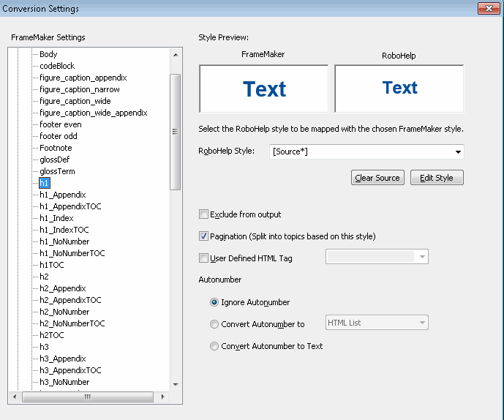Select the h2 style
This screenshot has width=504, height=420.
tap(45, 277)
